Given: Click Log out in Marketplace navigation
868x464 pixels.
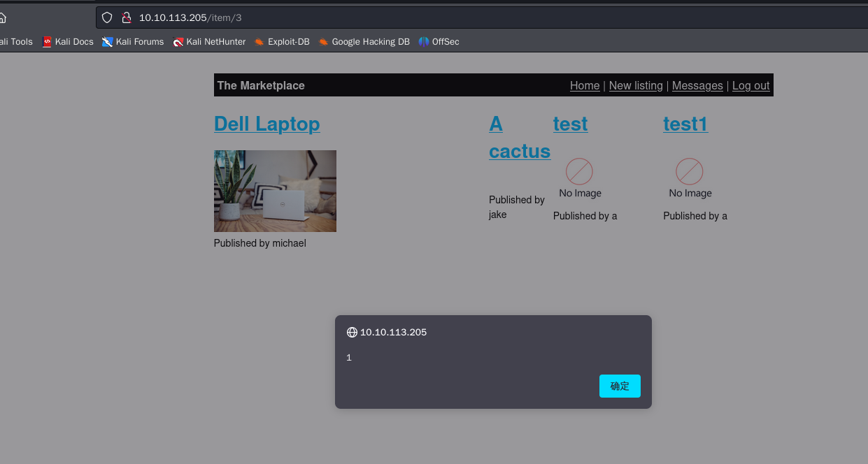Looking at the screenshot, I should [x=751, y=85].
